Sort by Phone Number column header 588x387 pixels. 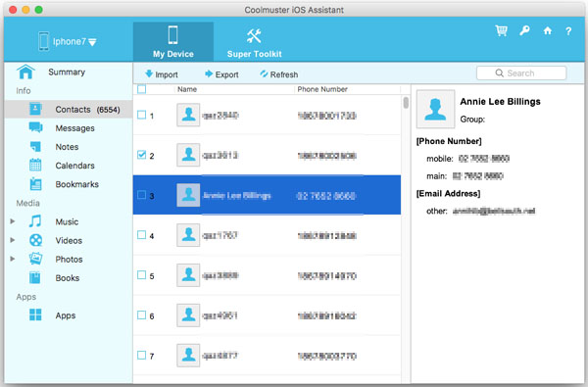pos(322,89)
